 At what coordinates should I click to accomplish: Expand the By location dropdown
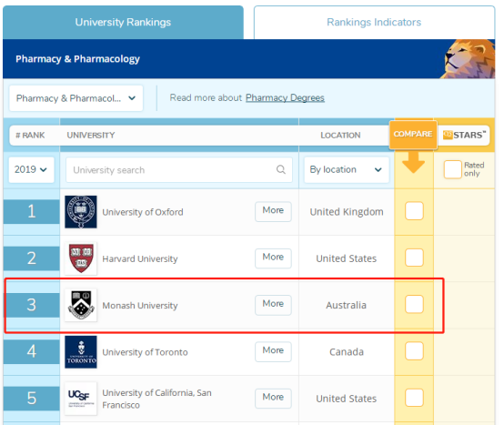pos(347,170)
